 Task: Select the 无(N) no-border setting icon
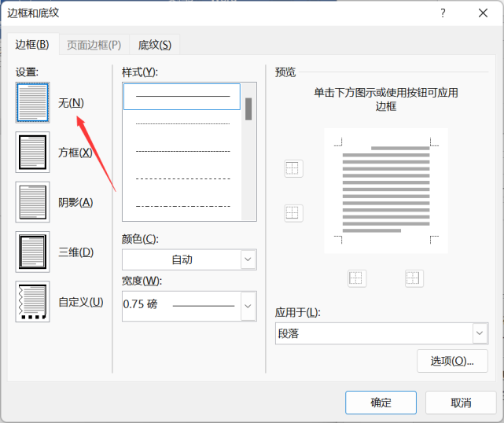tap(32, 102)
